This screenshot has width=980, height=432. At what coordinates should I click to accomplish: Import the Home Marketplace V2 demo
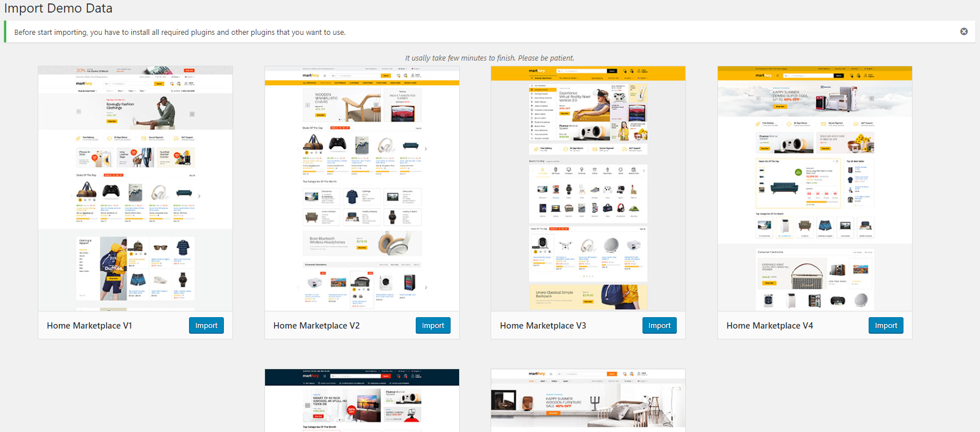coord(433,325)
